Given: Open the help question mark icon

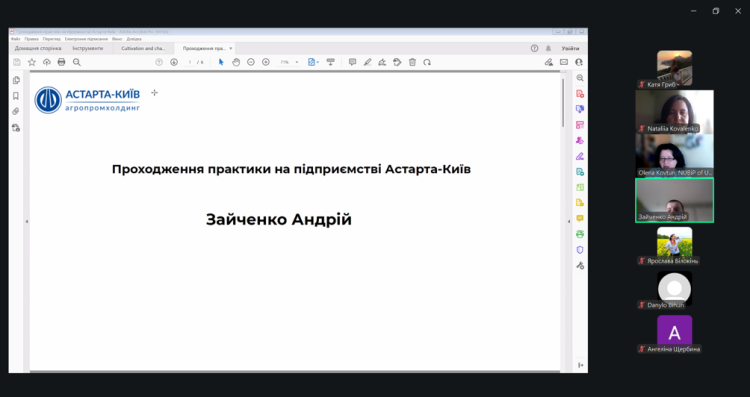Looking at the screenshot, I should click(534, 48).
